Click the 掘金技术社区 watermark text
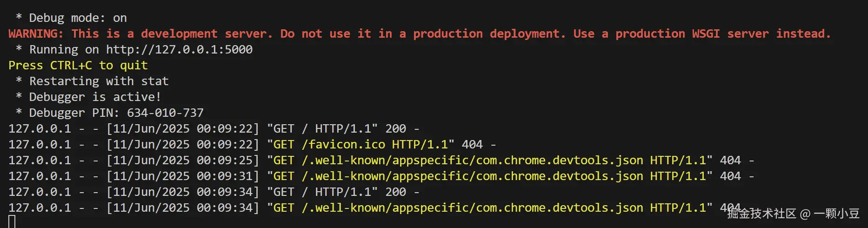Screen dimensions: 868x228 [x=762, y=214]
